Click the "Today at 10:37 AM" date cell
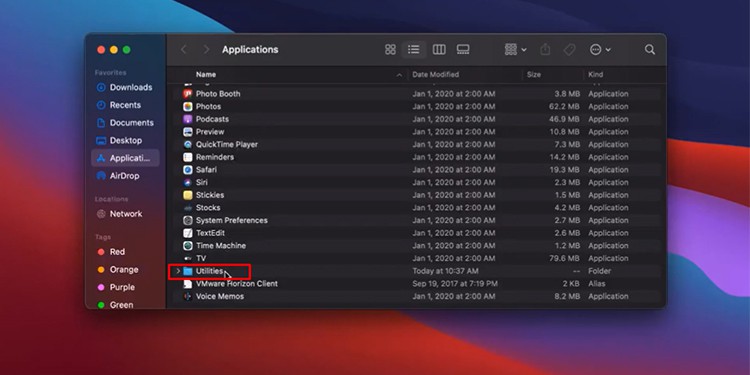This screenshot has height=375, width=750. 445,271
